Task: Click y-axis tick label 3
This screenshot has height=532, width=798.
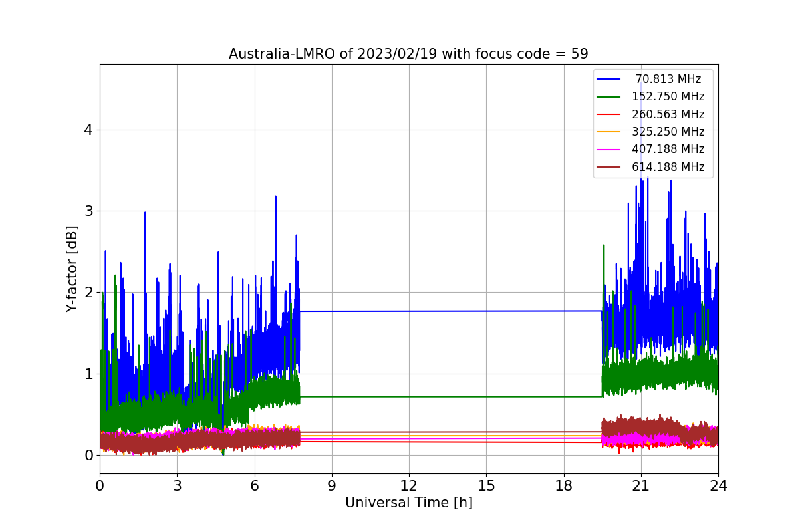Action: 87,211
